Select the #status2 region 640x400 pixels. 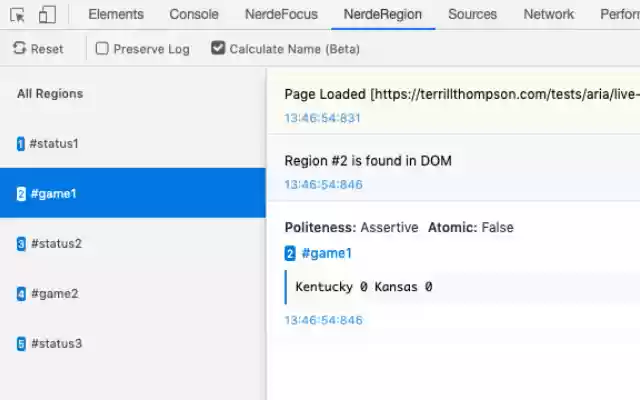coord(133,244)
